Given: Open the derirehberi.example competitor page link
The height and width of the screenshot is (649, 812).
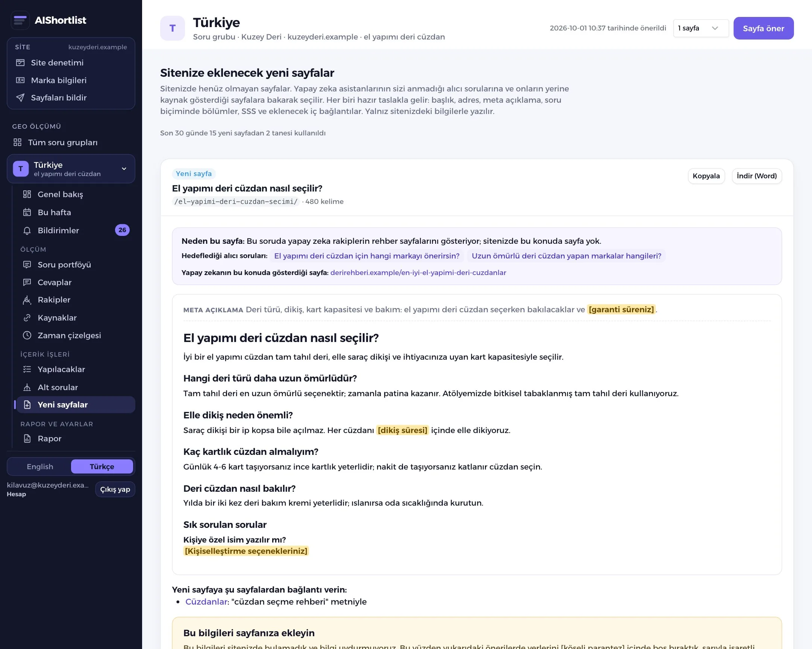Looking at the screenshot, I should [x=418, y=272].
